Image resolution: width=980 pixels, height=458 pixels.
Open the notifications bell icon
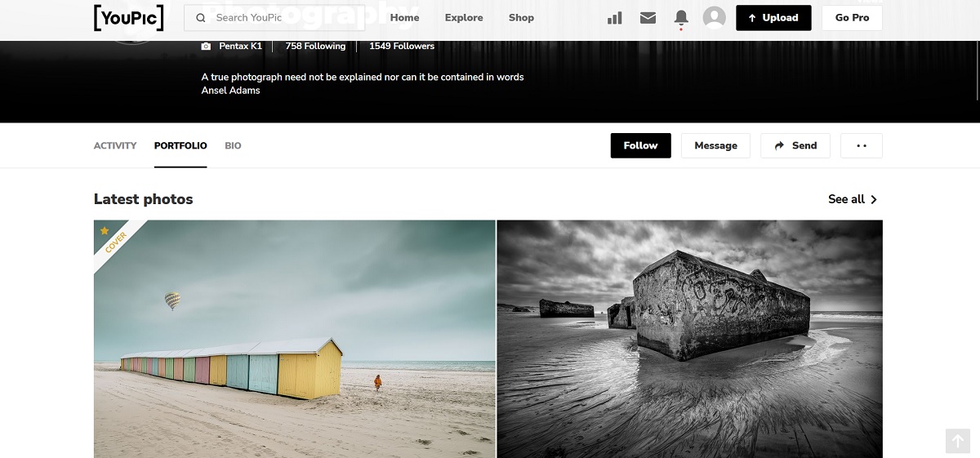point(681,18)
